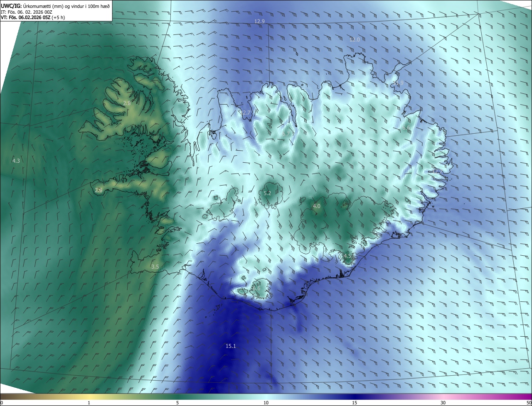
Task: Click the 3.5 value on the map
Action: (x=155, y=267)
